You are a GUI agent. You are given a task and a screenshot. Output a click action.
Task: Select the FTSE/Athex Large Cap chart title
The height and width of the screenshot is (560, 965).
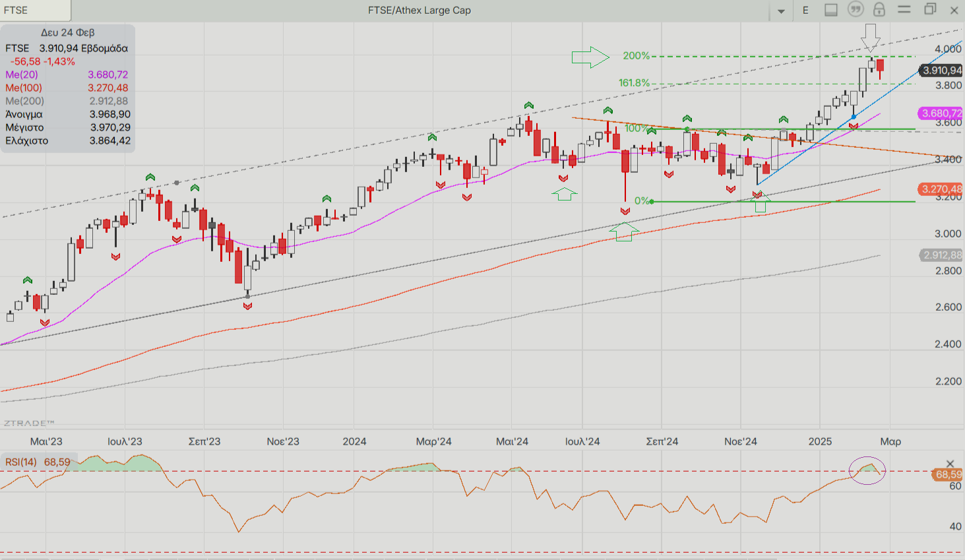[420, 11]
